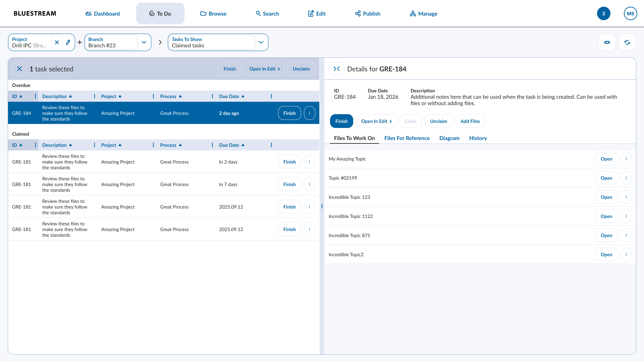Edit the Project filter with the pencil icon

point(68,42)
